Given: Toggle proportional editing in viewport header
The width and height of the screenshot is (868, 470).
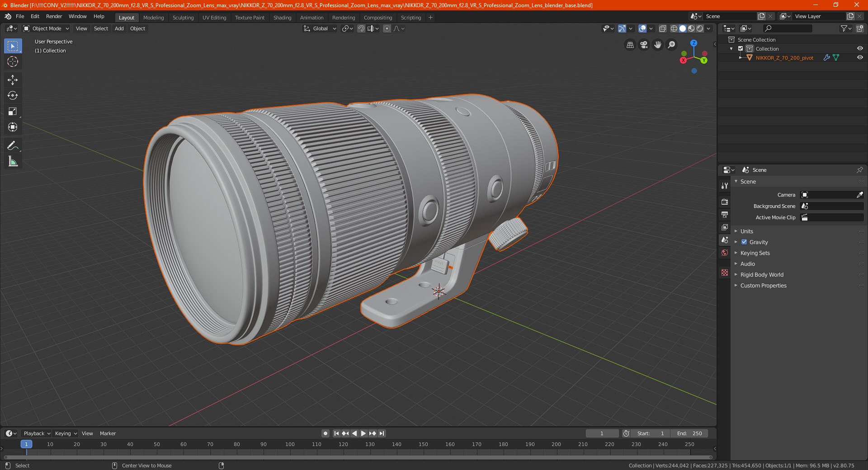Looking at the screenshot, I should click(387, 28).
